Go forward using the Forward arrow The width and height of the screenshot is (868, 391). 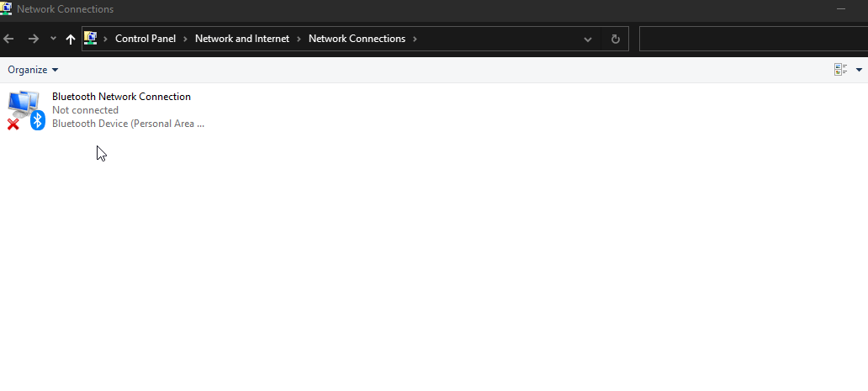click(34, 39)
